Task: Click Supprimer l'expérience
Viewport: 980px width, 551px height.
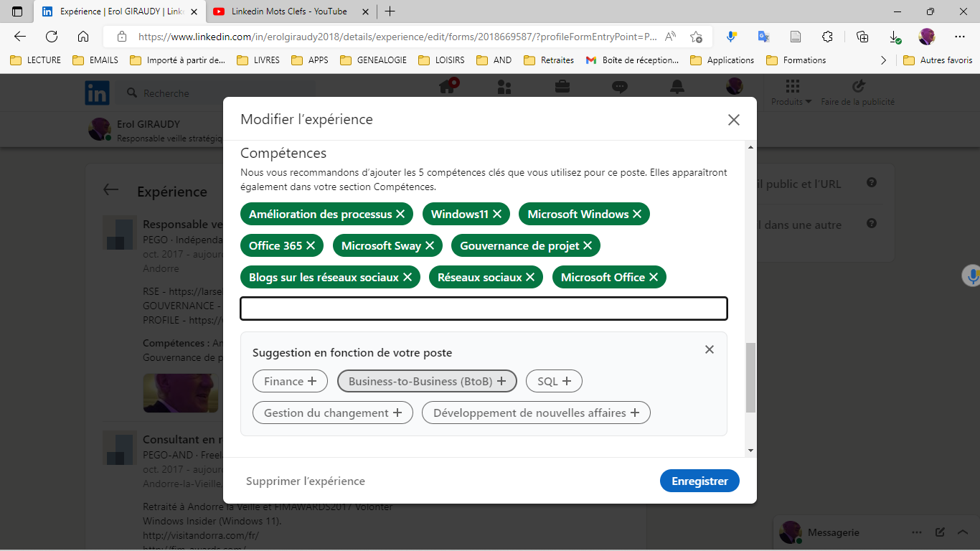Action: click(306, 481)
